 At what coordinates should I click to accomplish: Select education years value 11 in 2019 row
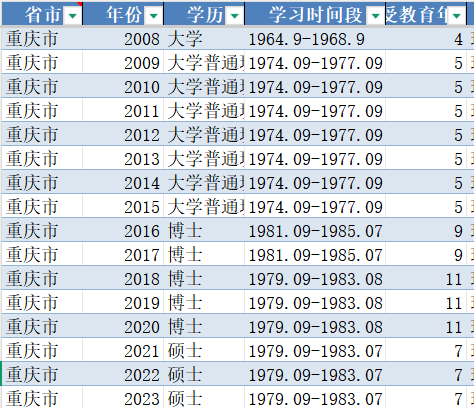tap(426, 302)
